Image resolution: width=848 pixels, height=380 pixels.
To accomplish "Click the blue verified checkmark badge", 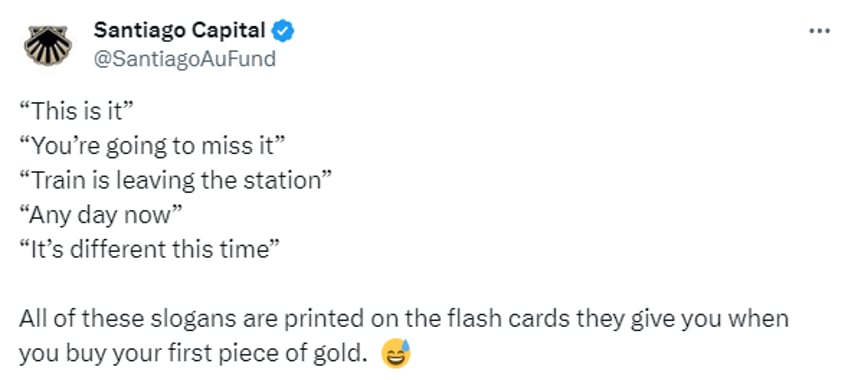I will tap(282, 31).
